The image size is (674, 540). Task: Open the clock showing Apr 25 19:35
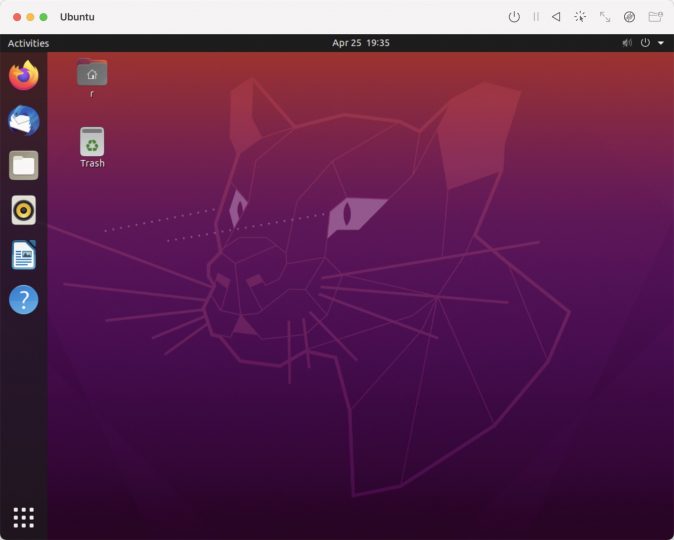coord(361,43)
